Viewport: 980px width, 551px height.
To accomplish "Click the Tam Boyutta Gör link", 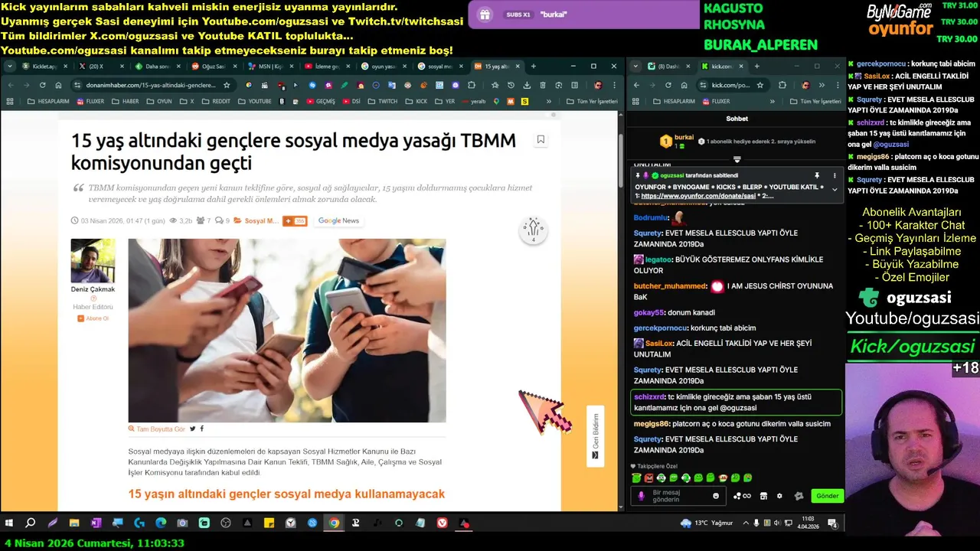I will [x=157, y=429].
